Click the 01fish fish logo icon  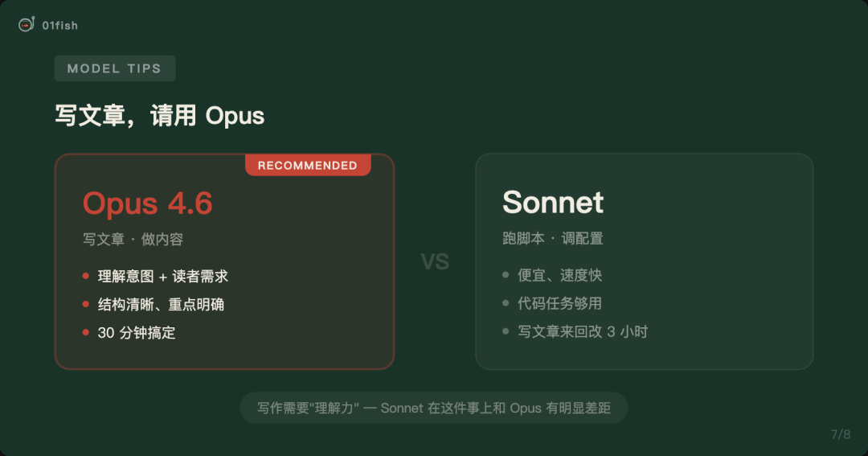coord(26,24)
